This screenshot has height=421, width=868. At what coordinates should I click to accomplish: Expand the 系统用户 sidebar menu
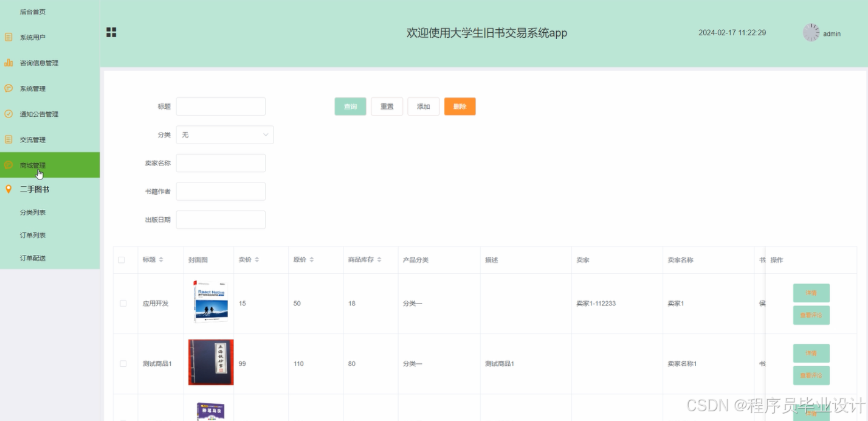tap(50, 37)
